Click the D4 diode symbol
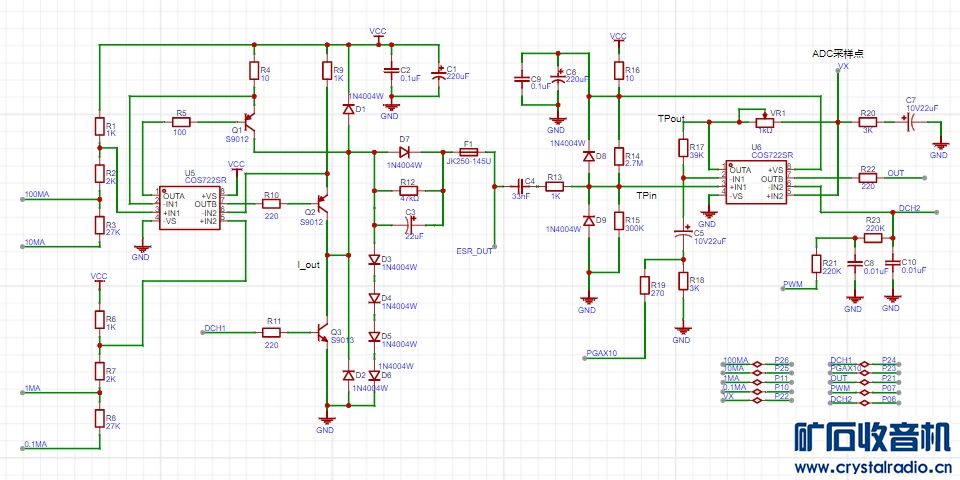The height and width of the screenshot is (480, 960). [373, 298]
